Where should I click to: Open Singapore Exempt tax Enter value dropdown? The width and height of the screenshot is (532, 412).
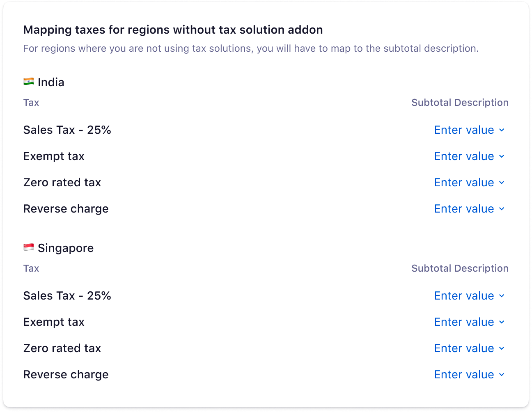click(x=469, y=322)
